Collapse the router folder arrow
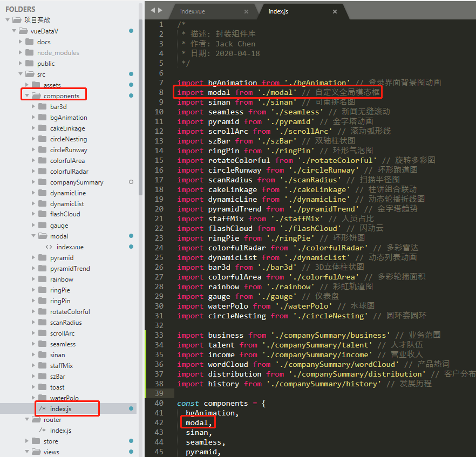The image size is (476, 457). [27, 419]
